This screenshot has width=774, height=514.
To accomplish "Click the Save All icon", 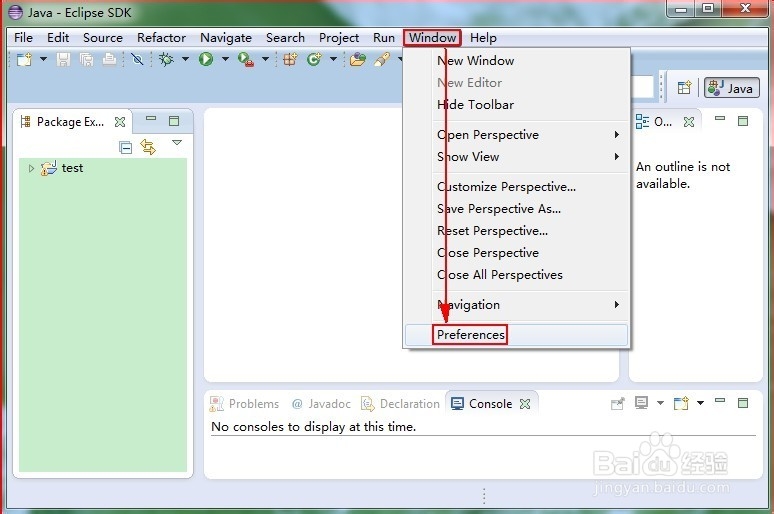I will (86, 60).
